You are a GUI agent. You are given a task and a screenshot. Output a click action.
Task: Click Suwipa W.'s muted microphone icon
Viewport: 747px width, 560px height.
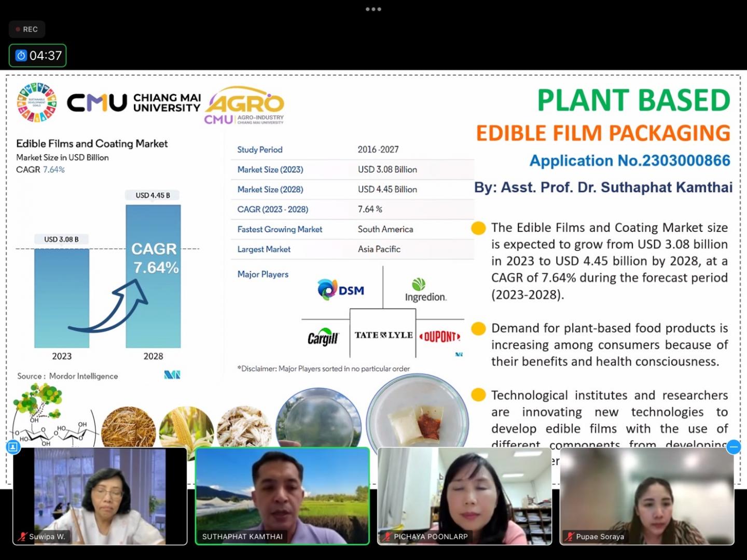(x=22, y=537)
